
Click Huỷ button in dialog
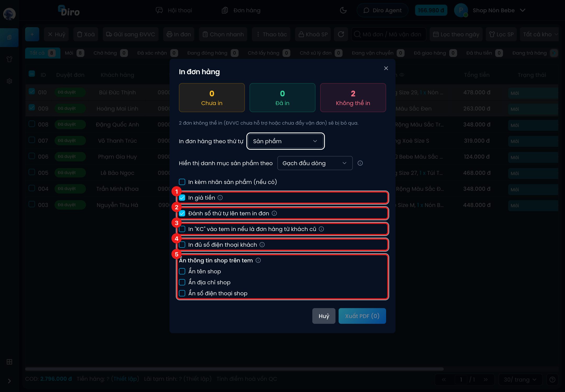point(324,316)
